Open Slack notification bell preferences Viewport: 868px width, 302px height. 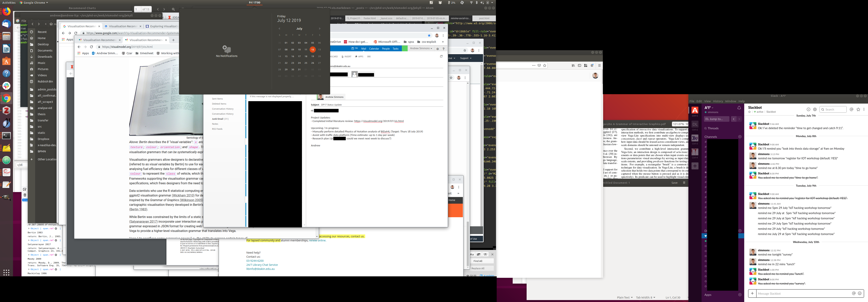point(739,108)
